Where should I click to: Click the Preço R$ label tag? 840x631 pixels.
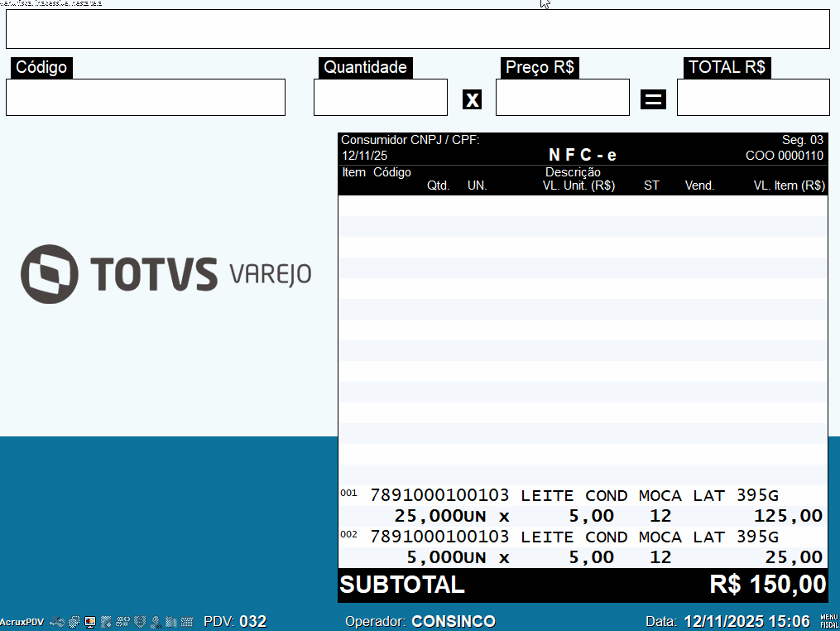(x=540, y=68)
